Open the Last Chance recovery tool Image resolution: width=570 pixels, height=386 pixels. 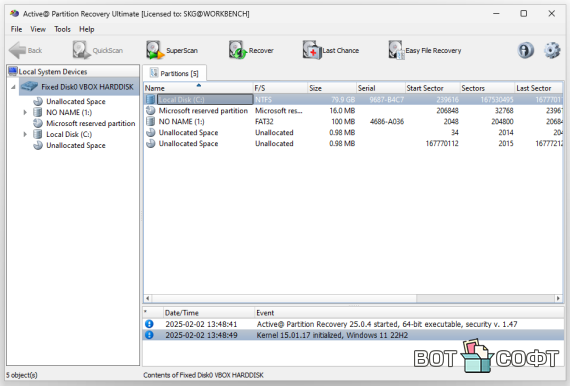pyautogui.click(x=331, y=50)
